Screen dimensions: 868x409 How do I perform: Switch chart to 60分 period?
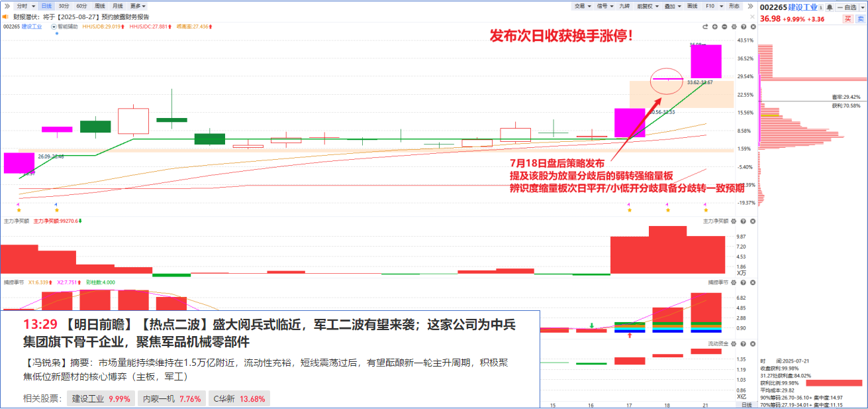81,5
